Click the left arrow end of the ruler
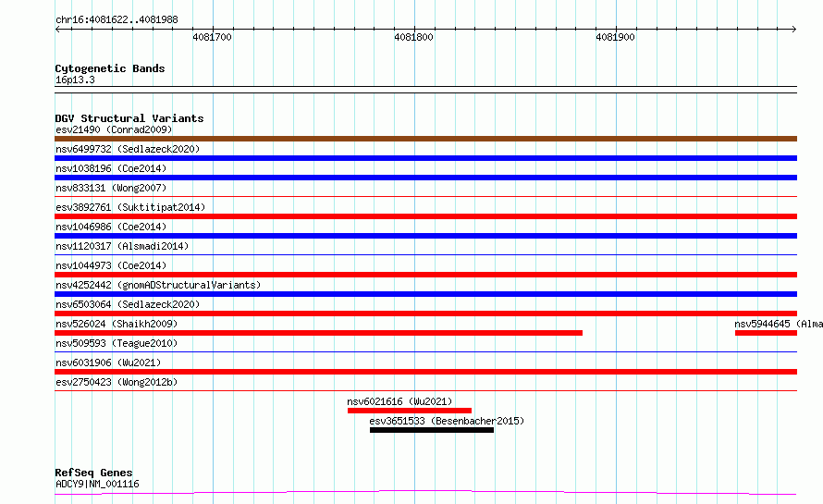Viewport: 823px width, 504px height. 57,29
